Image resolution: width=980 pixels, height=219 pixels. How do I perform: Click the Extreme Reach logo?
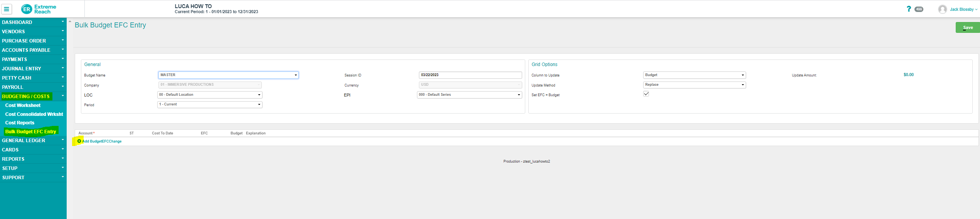click(39, 9)
